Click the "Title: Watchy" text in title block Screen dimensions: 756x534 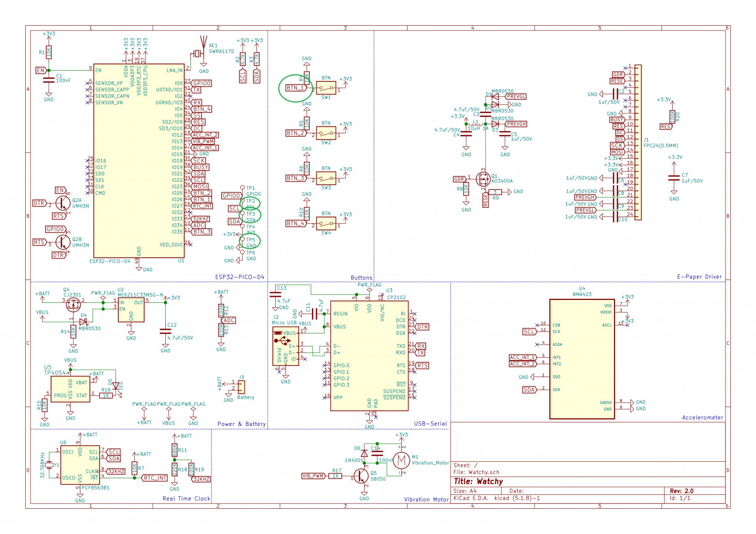pyautogui.click(x=478, y=482)
